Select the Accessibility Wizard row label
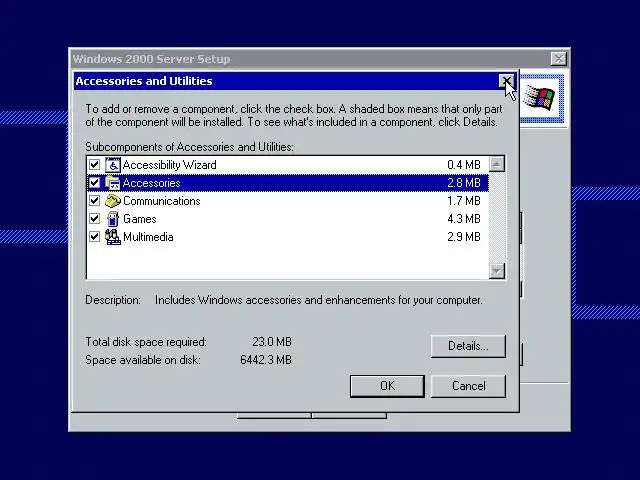Viewport: 640px width, 480px height. point(169,165)
